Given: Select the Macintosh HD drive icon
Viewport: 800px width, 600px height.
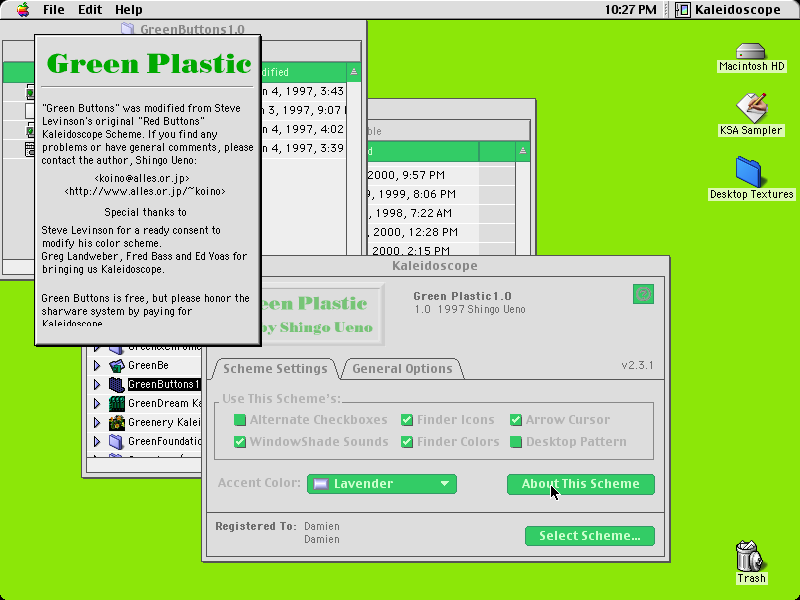Looking at the screenshot, I should [x=751, y=51].
